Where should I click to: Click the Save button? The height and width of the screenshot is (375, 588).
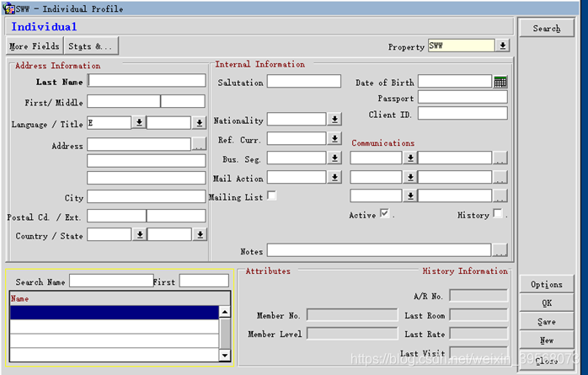click(x=547, y=321)
